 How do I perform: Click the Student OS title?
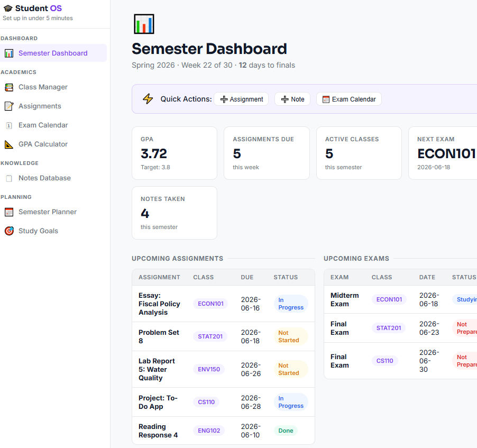38,8
